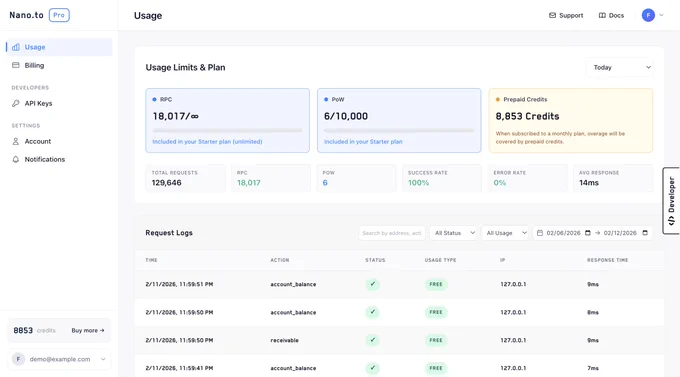The image size is (680, 377).
Task: Click the date range leading calendar icon
Action: 540,233
